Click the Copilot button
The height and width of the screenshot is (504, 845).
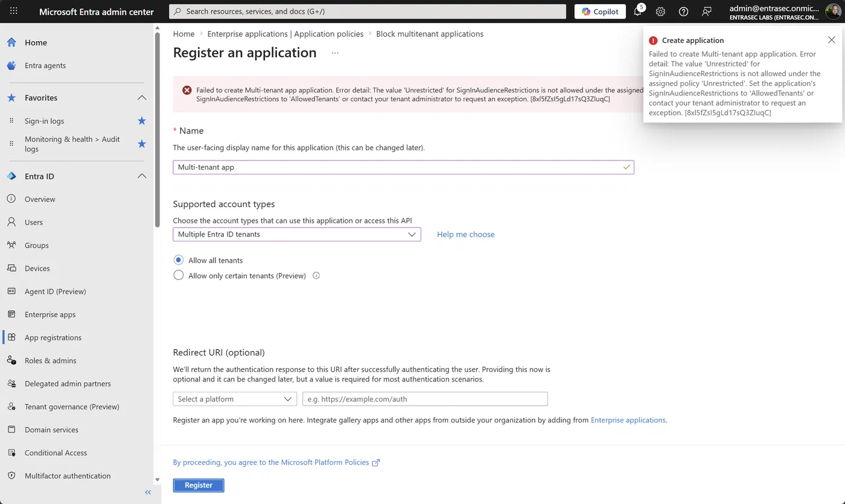tap(600, 11)
